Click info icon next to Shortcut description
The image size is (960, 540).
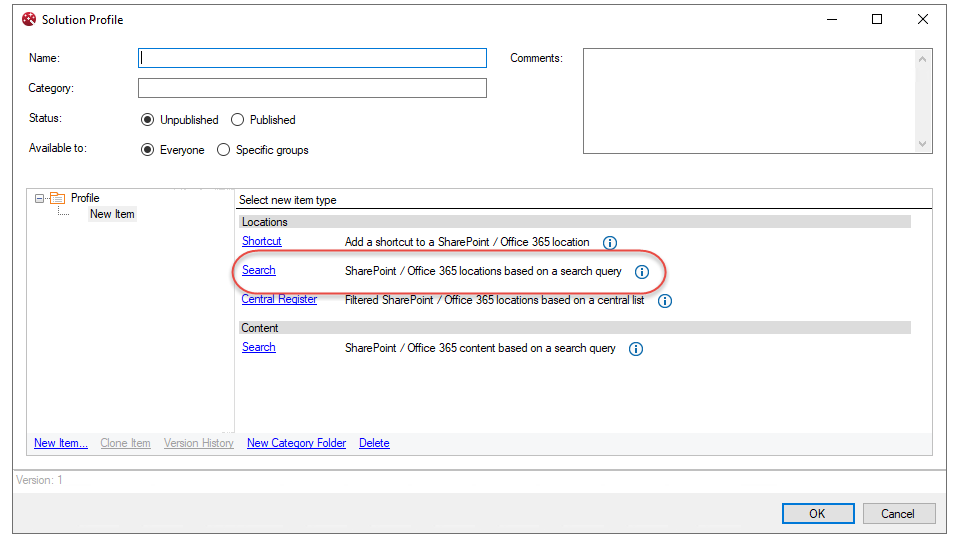pos(610,242)
